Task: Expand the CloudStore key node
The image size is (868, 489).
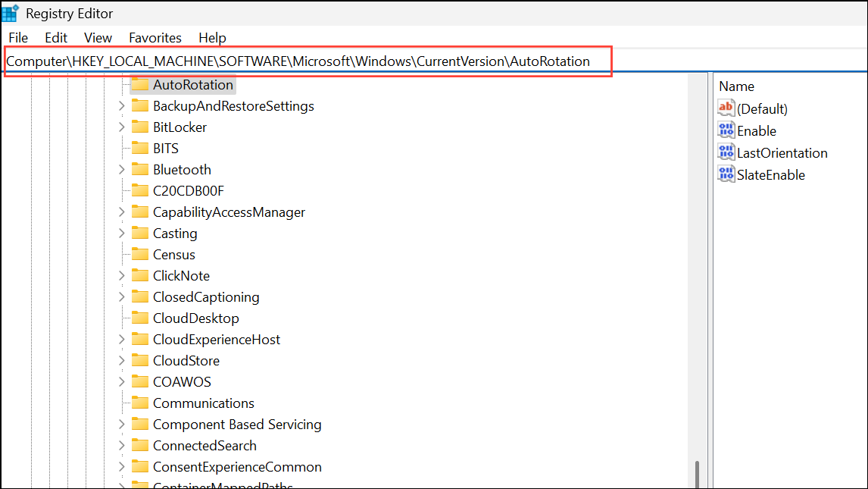Action: (122, 361)
